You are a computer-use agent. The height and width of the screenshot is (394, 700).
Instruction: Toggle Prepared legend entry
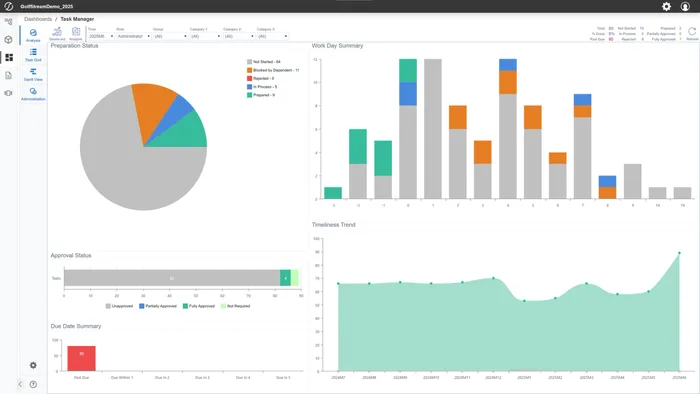click(261, 95)
